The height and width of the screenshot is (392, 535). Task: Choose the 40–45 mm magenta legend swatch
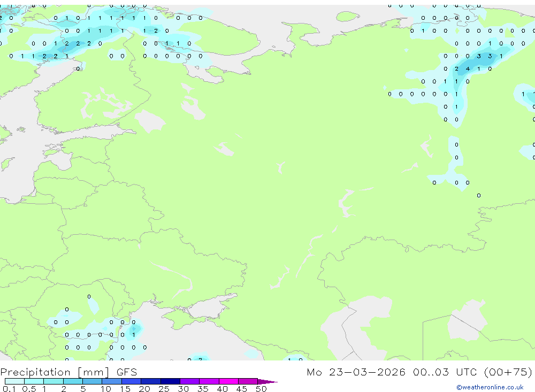click(x=228, y=381)
